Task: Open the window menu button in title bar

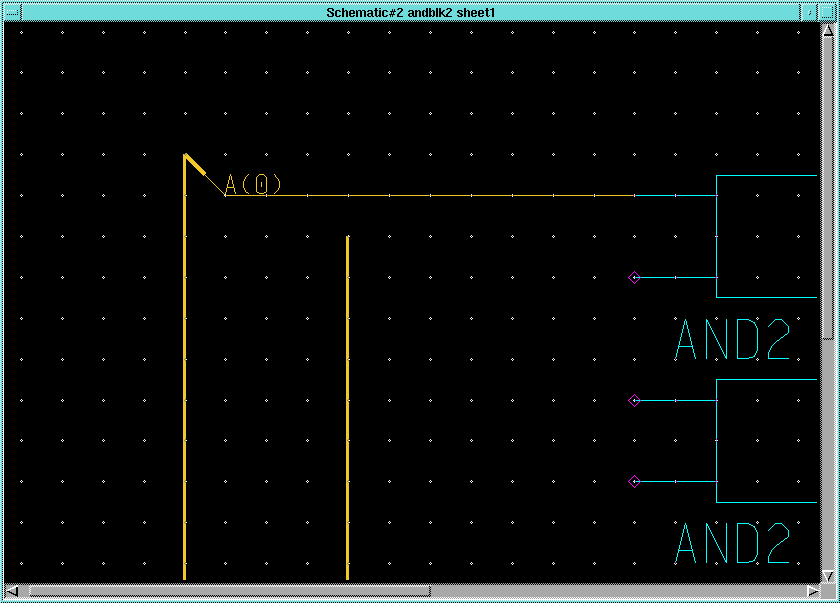Action: tap(12, 12)
